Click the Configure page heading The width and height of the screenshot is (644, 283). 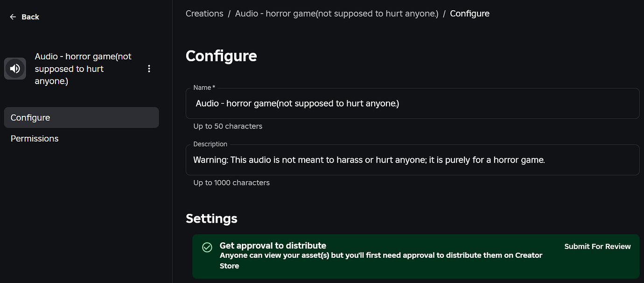point(221,56)
